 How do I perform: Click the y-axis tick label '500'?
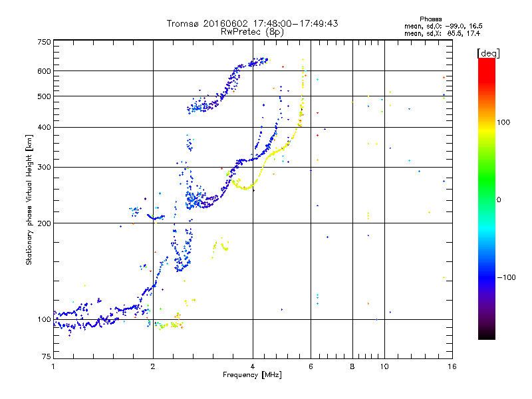pyautogui.click(x=44, y=96)
